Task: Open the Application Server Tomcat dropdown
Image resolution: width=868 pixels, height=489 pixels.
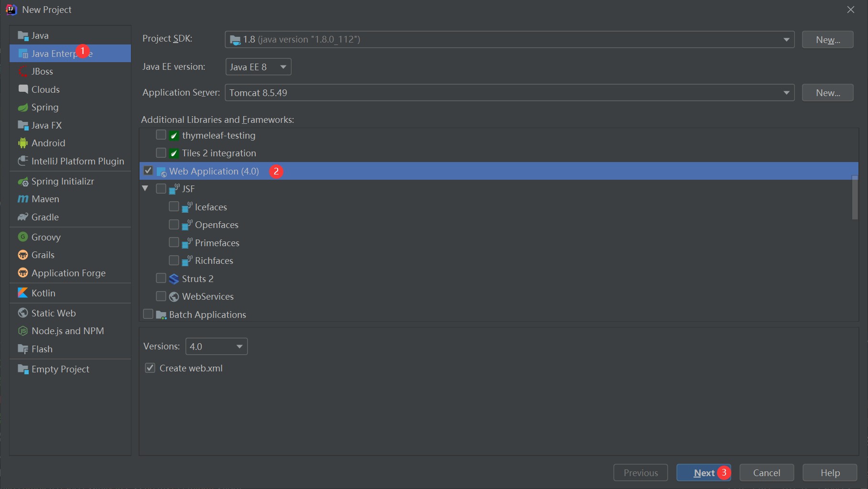Action: click(510, 93)
